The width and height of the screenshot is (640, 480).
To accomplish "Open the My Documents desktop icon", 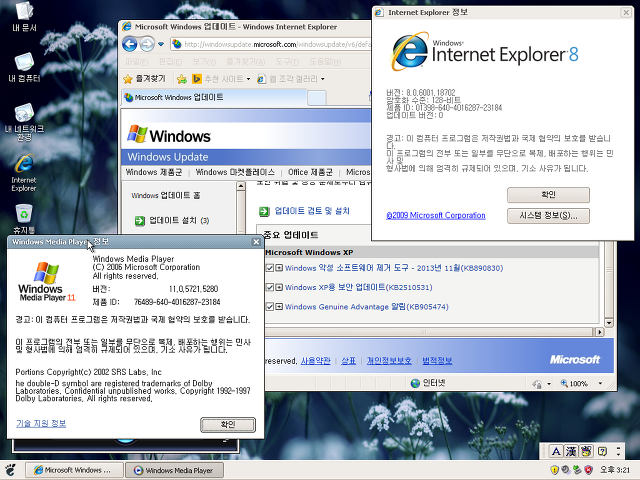I will point(24,16).
